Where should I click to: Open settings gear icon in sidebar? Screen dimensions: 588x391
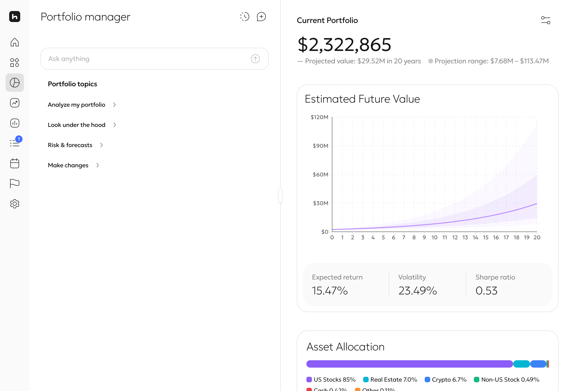coord(14,204)
